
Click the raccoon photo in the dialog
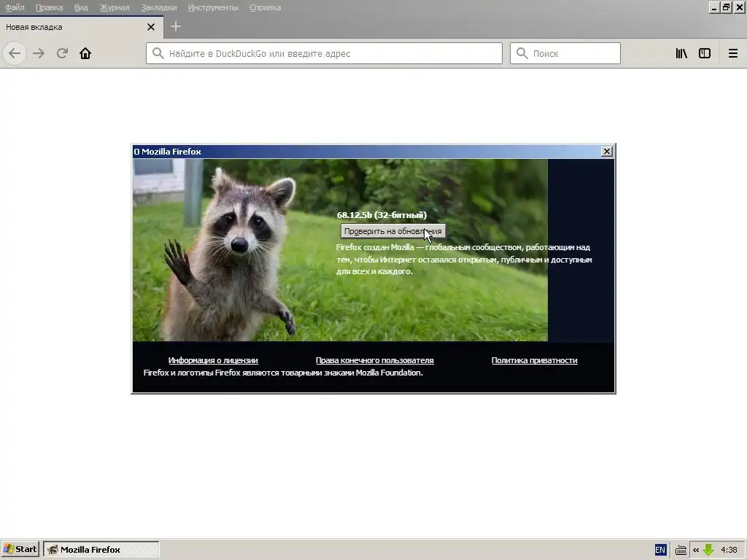coord(340,250)
